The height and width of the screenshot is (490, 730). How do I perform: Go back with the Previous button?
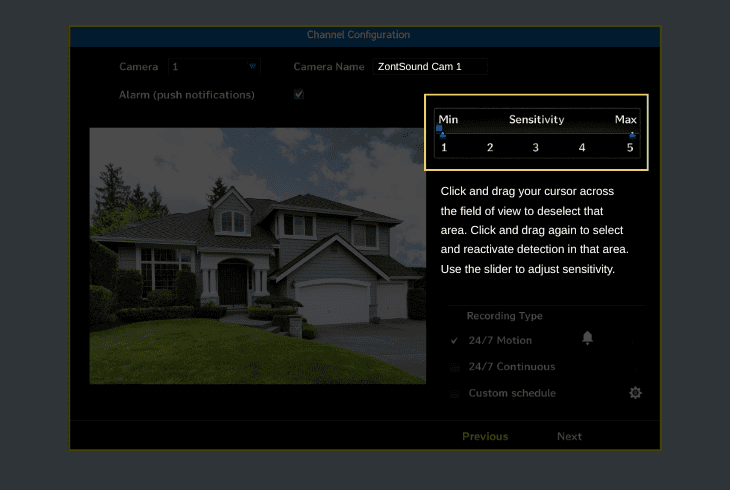(485, 436)
